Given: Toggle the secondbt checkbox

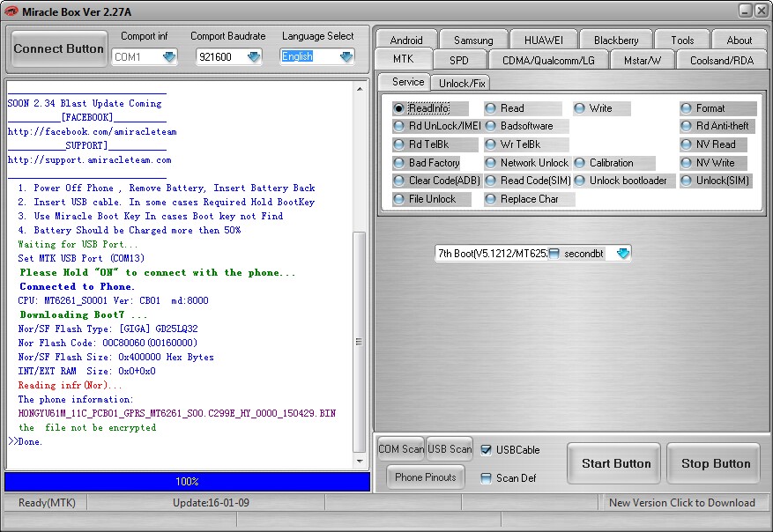Looking at the screenshot, I should coord(554,254).
